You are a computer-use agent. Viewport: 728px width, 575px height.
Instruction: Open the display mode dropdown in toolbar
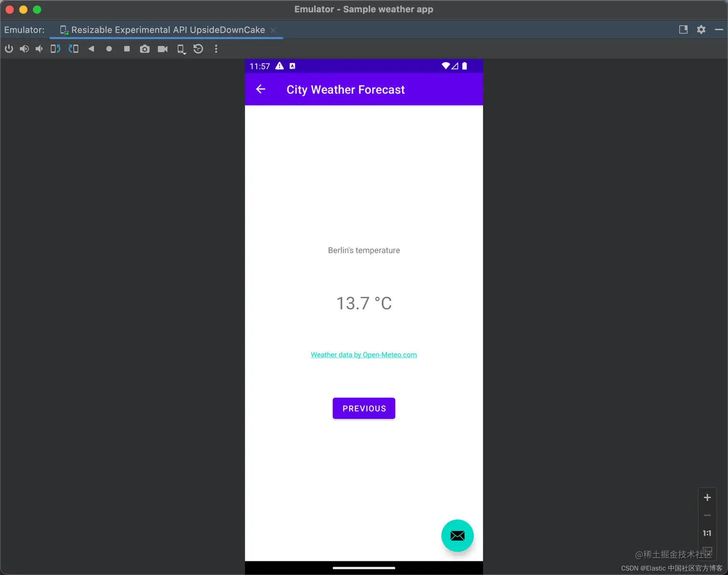(x=181, y=49)
